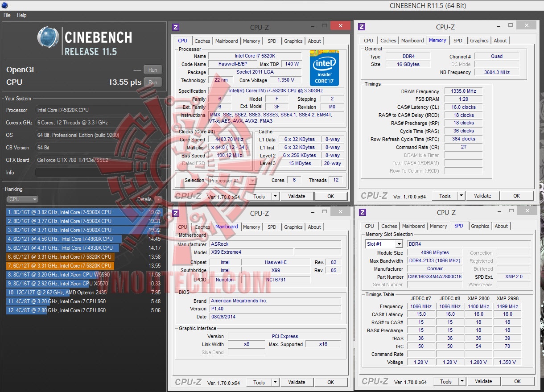
Task: Open About tab in top-left CPU-Z window
Action: coord(314,41)
